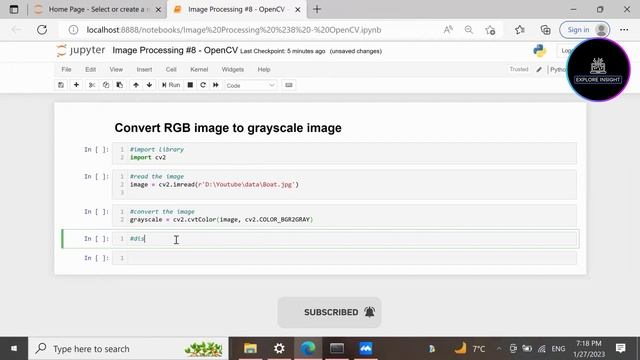Show hidden system tray icons chevron

point(499,349)
